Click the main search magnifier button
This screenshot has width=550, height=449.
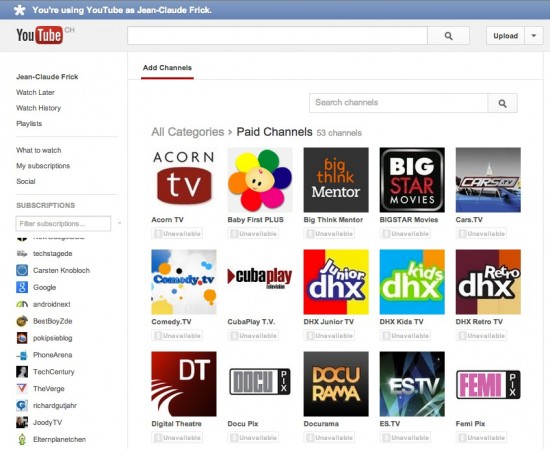(448, 36)
